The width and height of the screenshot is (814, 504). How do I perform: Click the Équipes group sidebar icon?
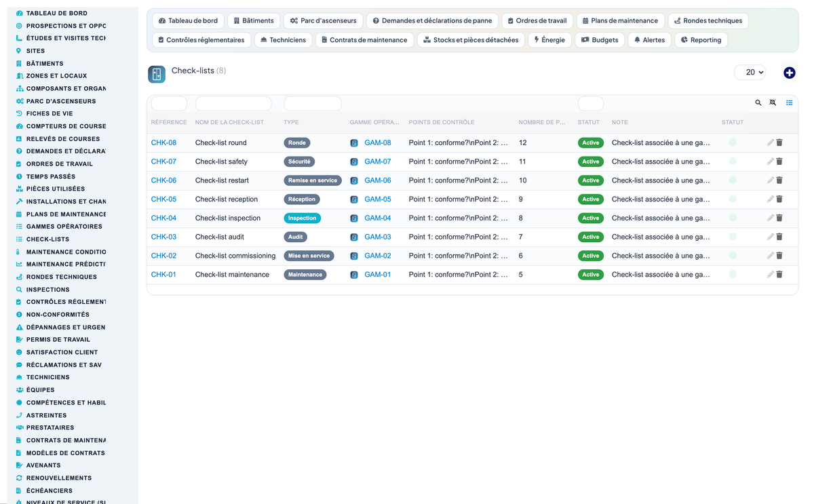tap(19, 390)
